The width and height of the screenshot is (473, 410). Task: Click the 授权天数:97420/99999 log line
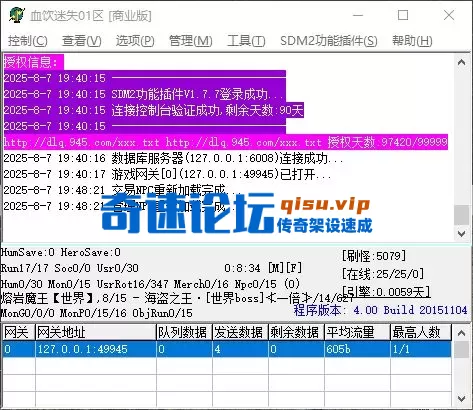(x=226, y=142)
